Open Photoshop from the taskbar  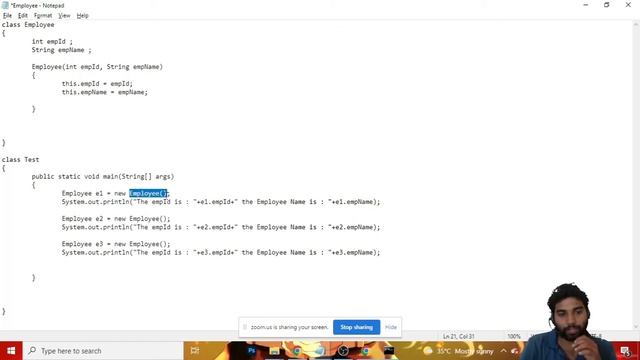pos(251,351)
